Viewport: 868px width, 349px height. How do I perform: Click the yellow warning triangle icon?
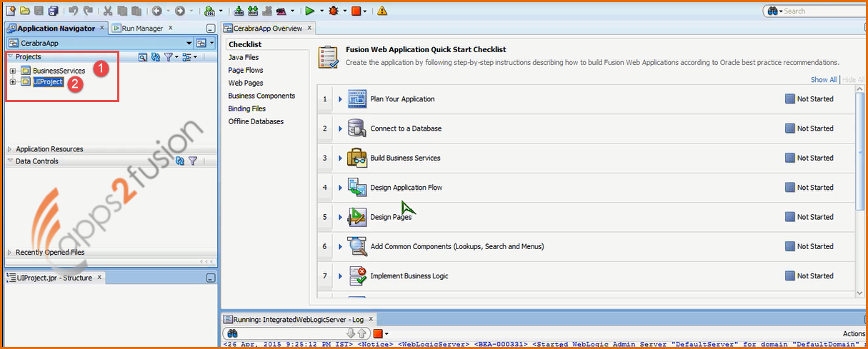(x=382, y=11)
